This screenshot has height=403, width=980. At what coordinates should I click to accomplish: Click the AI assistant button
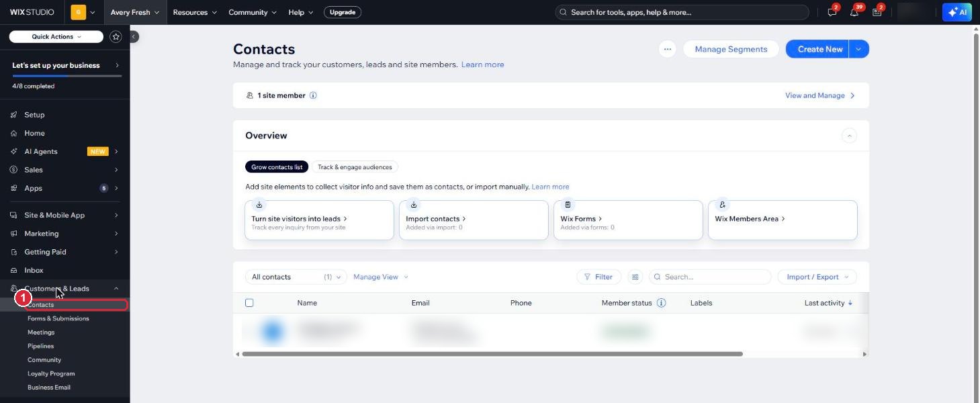956,12
